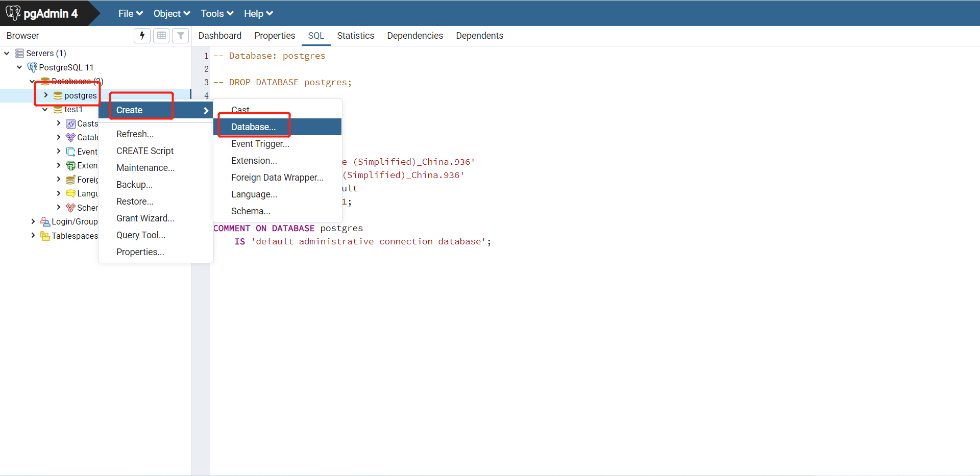Screen dimensions: 980x476
Task: Click the Extensions node icon
Action: point(70,165)
